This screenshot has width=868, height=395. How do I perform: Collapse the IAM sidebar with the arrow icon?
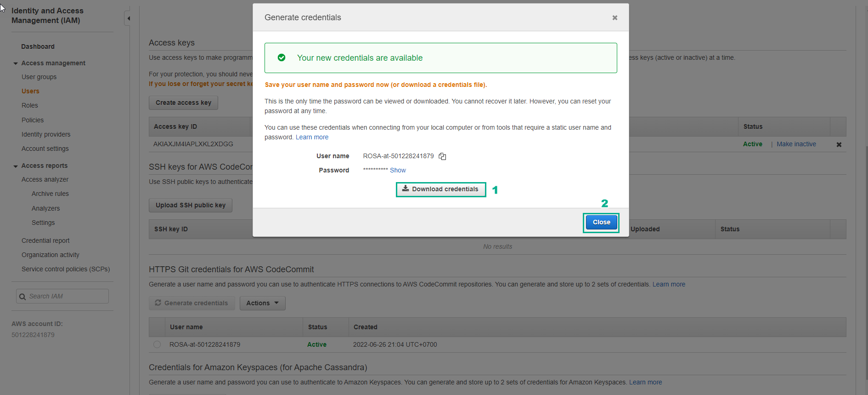click(129, 18)
